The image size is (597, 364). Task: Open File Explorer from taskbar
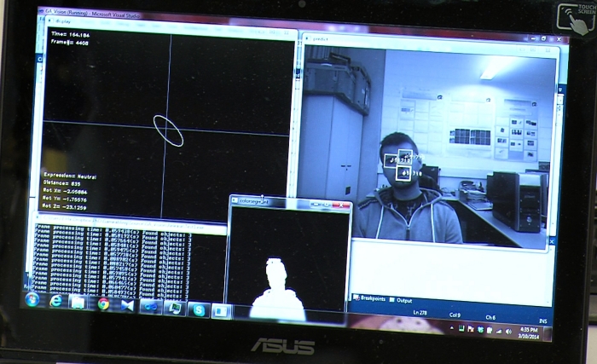coord(78,303)
